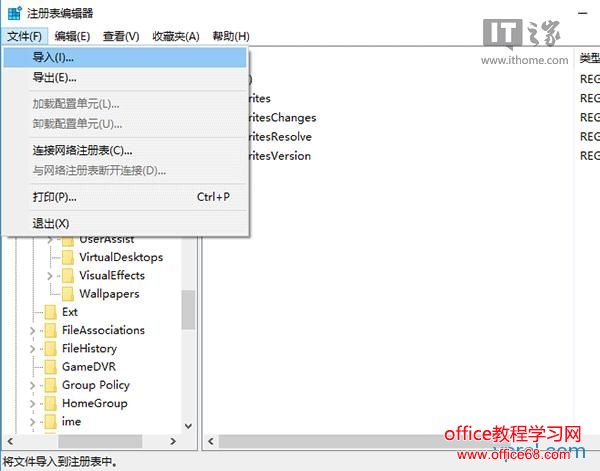Expand the ime key

point(33,422)
